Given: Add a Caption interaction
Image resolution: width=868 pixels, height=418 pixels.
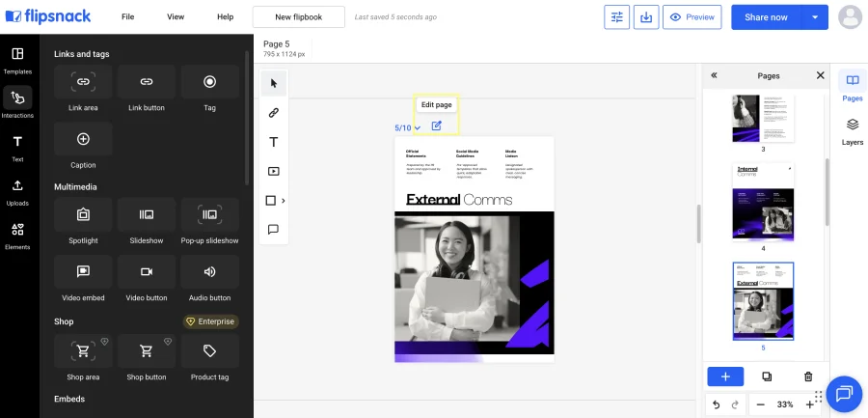Looking at the screenshot, I should coord(83,139).
